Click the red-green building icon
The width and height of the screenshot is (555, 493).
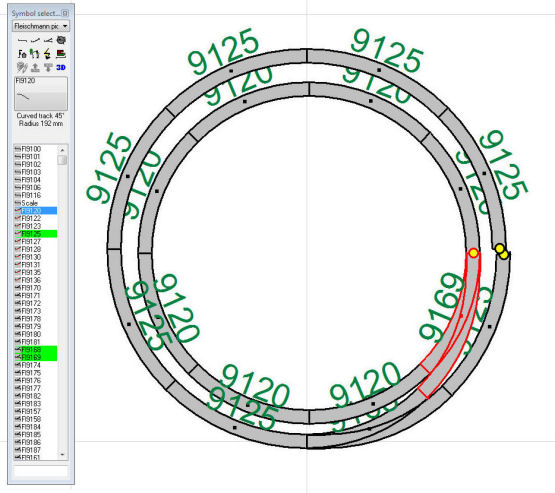pyautogui.click(x=61, y=54)
